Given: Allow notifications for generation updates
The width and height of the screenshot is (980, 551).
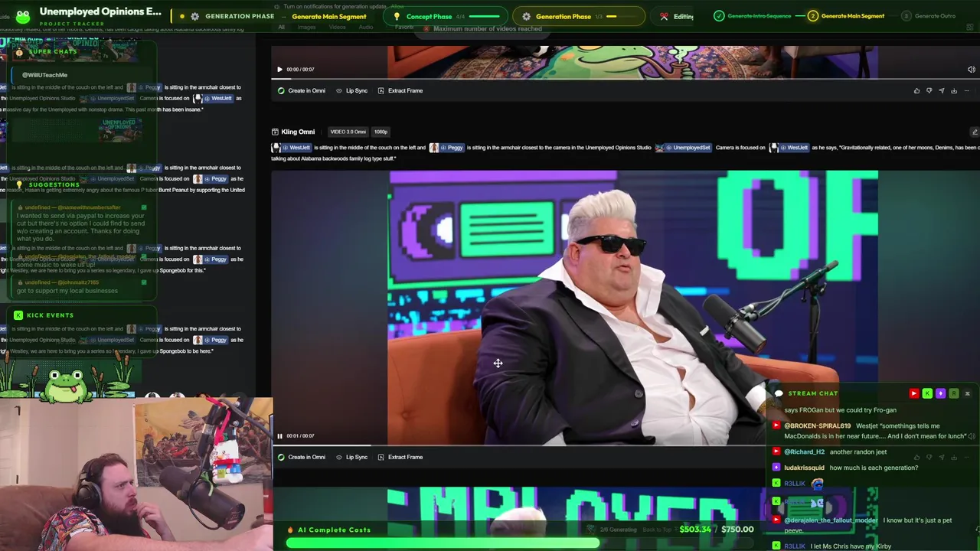Looking at the screenshot, I should [397, 6].
